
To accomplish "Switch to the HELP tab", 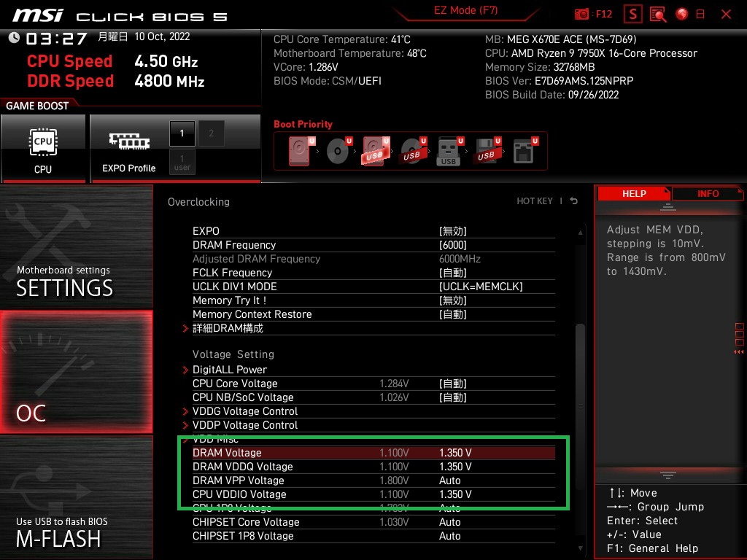I will 634,194.
